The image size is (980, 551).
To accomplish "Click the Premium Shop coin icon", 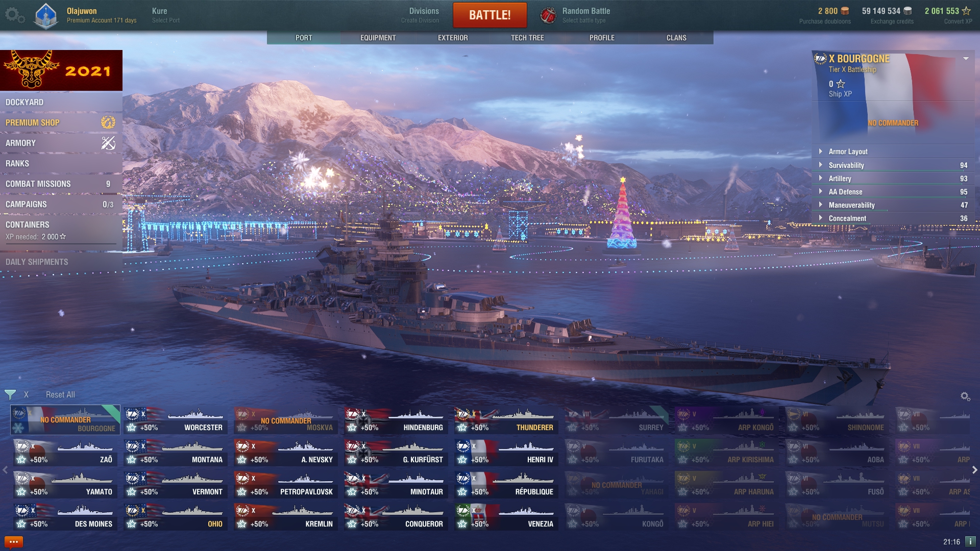I will coord(108,122).
